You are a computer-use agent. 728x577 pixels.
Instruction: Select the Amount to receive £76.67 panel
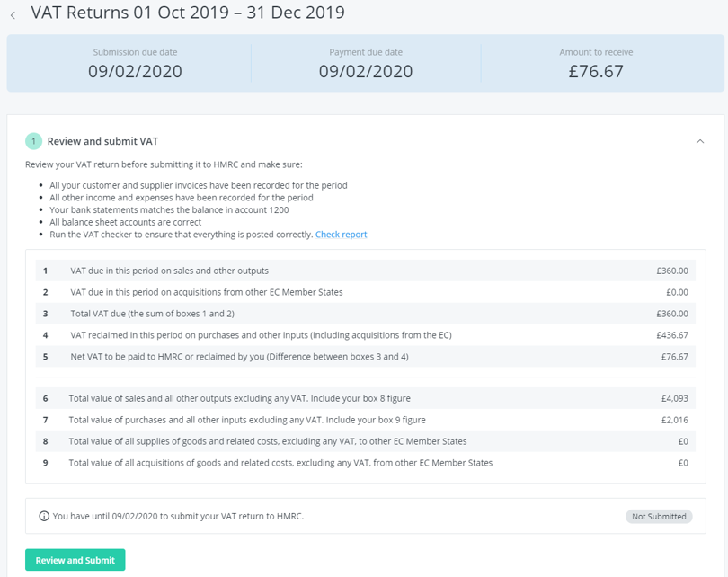595,64
